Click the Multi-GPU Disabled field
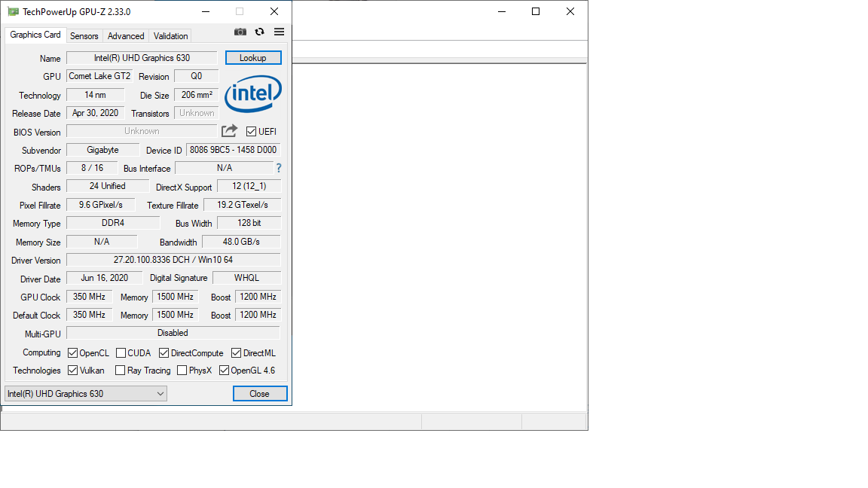This screenshot has width=868, height=488. [x=173, y=333]
